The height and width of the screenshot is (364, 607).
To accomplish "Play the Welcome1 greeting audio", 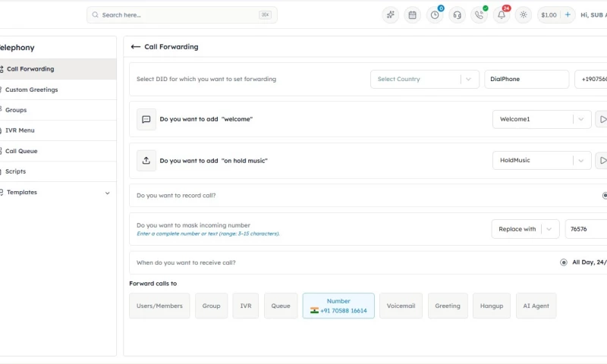I will (x=602, y=119).
